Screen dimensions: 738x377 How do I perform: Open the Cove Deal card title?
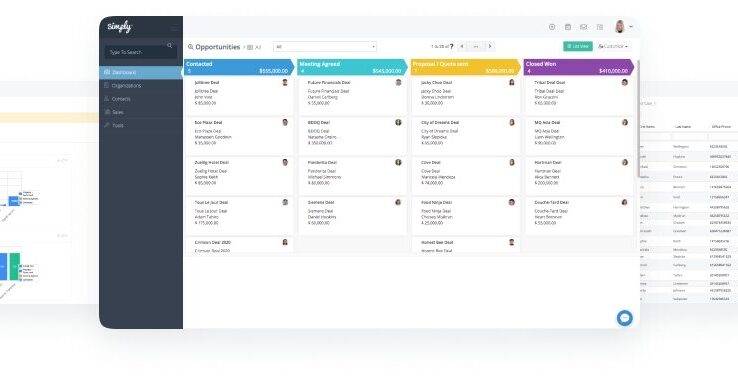[431, 162]
